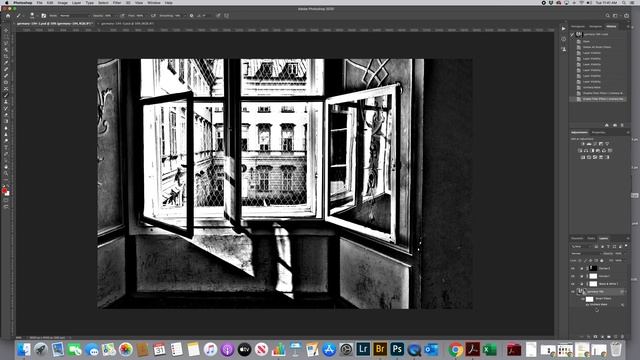640x360 pixels.
Task: Create a new layer
Action: point(616,337)
